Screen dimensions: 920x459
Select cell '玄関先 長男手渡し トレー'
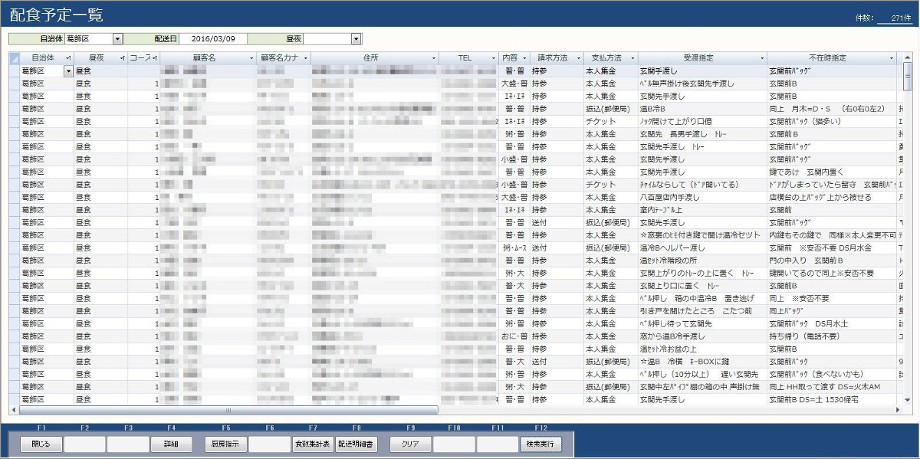click(703, 134)
